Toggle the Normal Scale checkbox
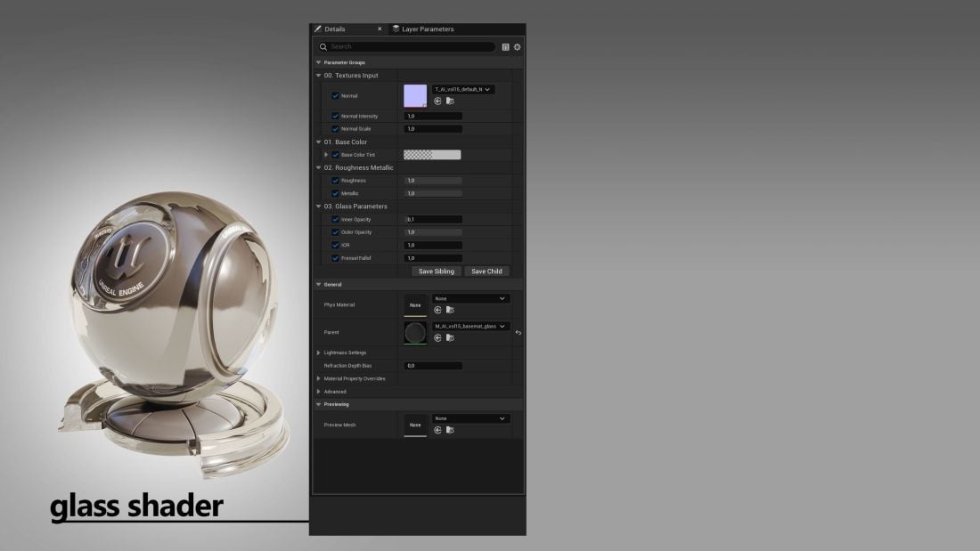980x551 pixels. click(x=335, y=129)
